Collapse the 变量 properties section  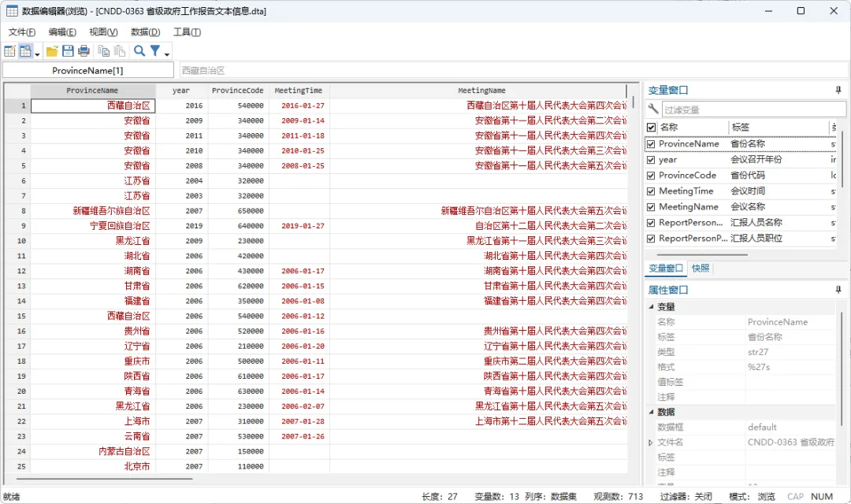652,306
